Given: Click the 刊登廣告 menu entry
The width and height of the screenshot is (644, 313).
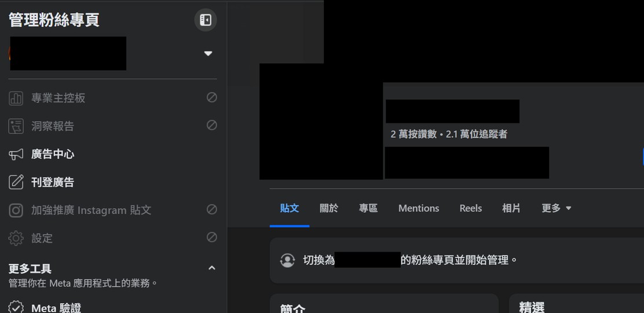Looking at the screenshot, I should (x=53, y=182).
